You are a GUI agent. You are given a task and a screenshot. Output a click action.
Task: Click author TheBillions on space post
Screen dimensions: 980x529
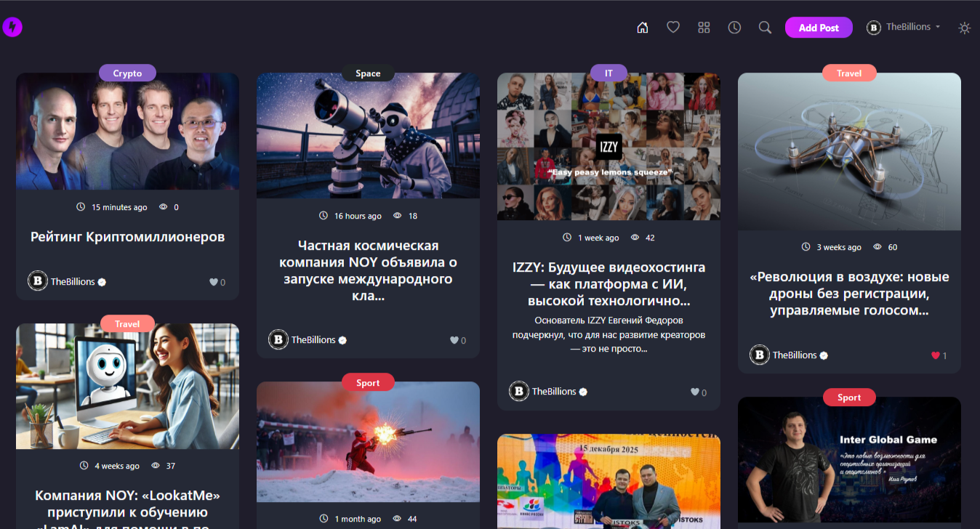pyautogui.click(x=313, y=339)
